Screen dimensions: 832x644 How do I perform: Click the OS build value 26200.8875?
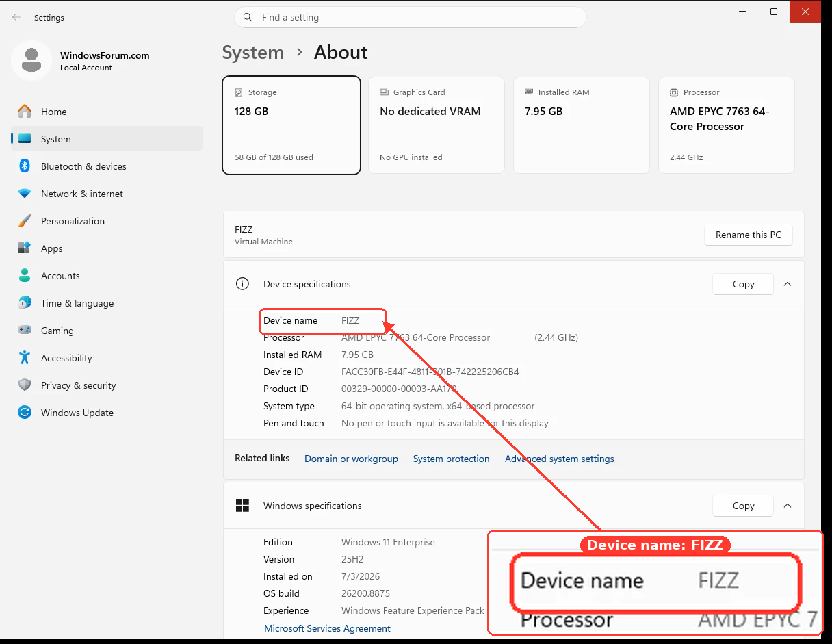click(x=365, y=593)
